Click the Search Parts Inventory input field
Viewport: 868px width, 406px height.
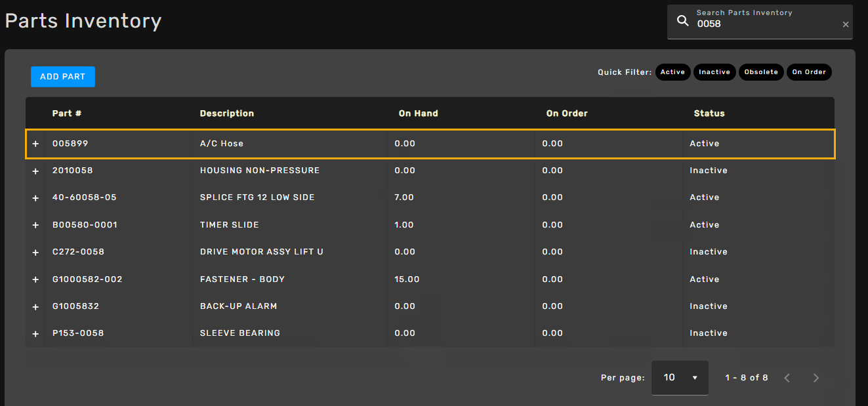pyautogui.click(x=764, y=24)
